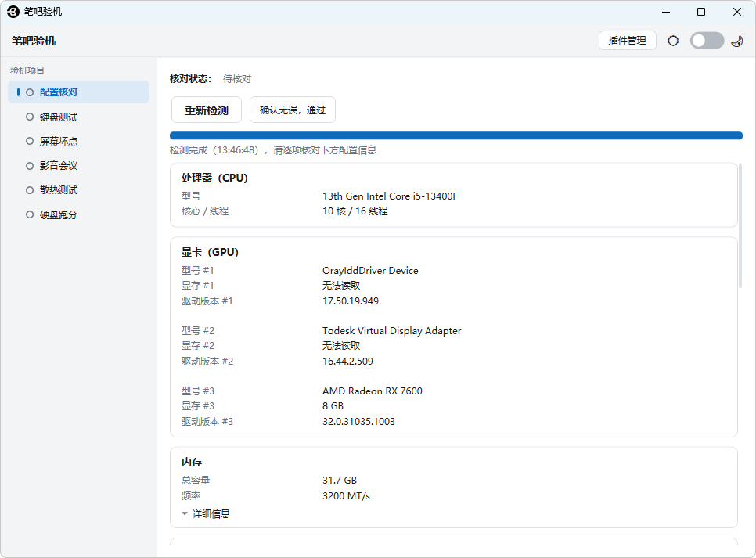The width and height of the screenshot is (756, 558).
Task: Click the vertical scrollbar in results panel
Action: (x=740, y=225)
